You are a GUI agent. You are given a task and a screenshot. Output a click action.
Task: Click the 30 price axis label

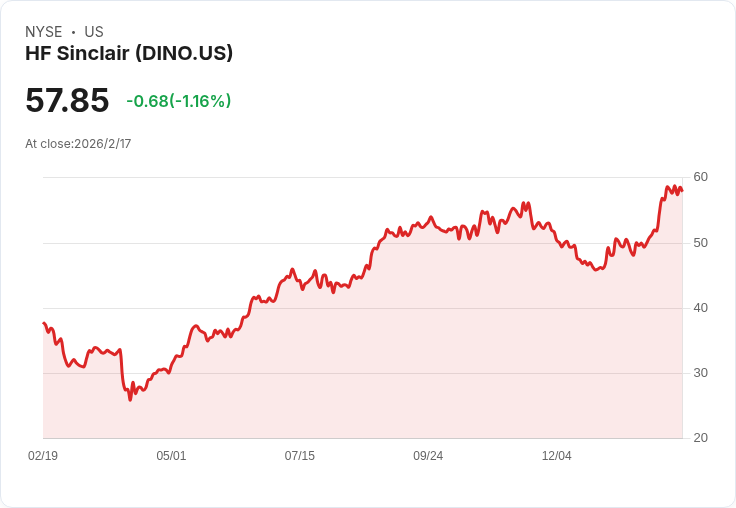click(700, 373)
